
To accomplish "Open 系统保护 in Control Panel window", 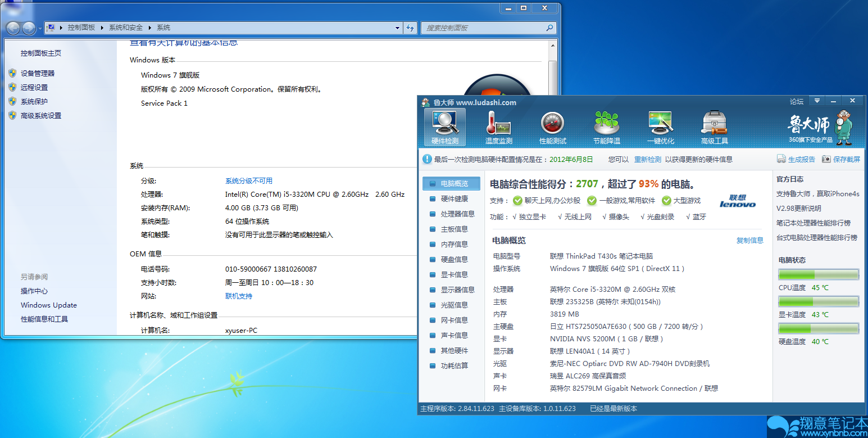I will (34, 101).
